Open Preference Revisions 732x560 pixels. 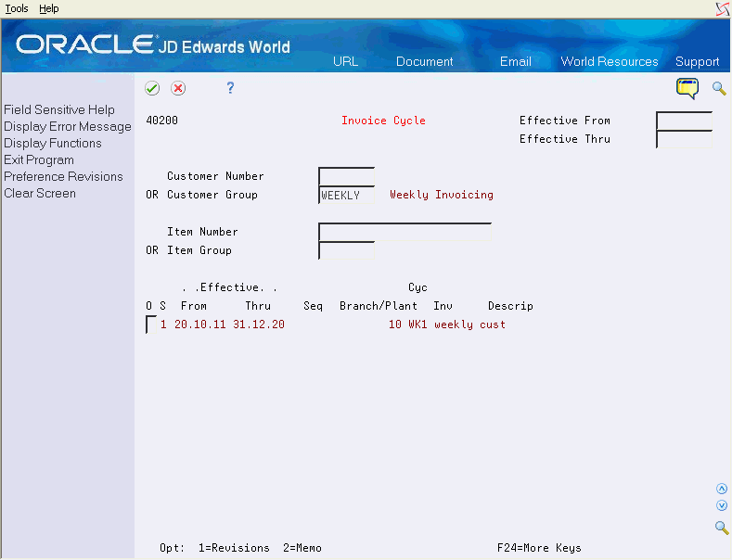pos(63,176)
